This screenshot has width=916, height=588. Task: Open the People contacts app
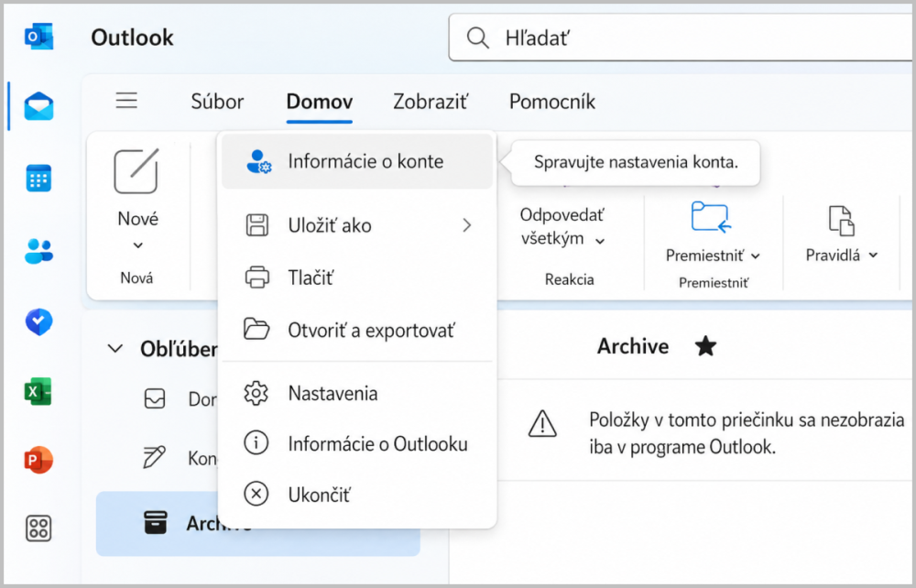point(38,251)
